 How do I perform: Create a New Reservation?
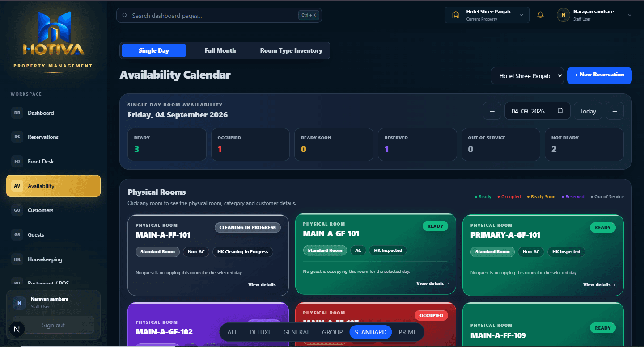(x=599, y=75)
